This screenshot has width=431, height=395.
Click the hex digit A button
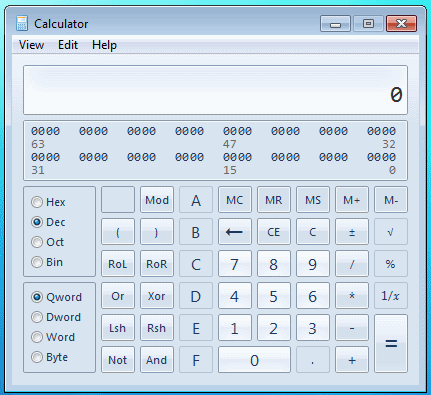[196, 200]
